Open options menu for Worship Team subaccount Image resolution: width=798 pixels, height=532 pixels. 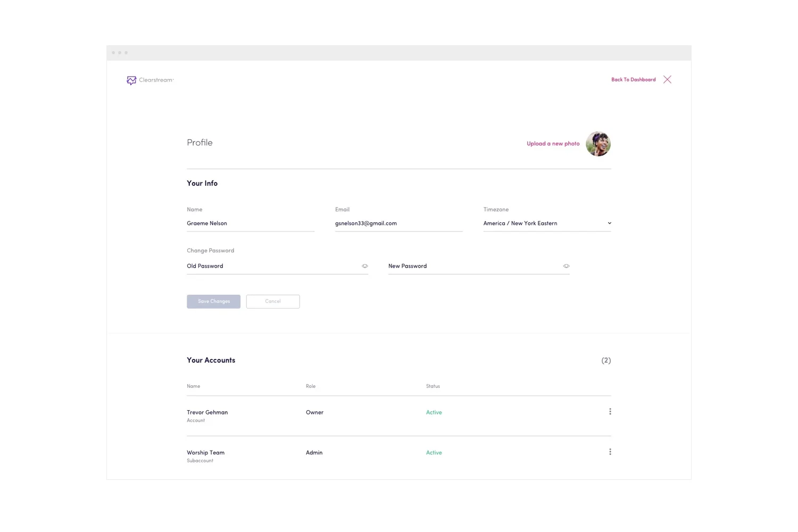(x=610, y=452)
